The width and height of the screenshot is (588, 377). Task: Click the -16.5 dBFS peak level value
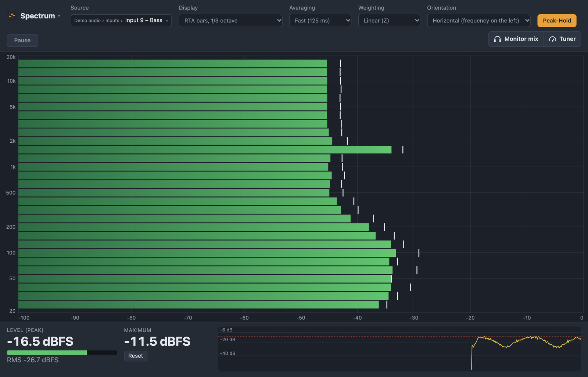(40, 341)
